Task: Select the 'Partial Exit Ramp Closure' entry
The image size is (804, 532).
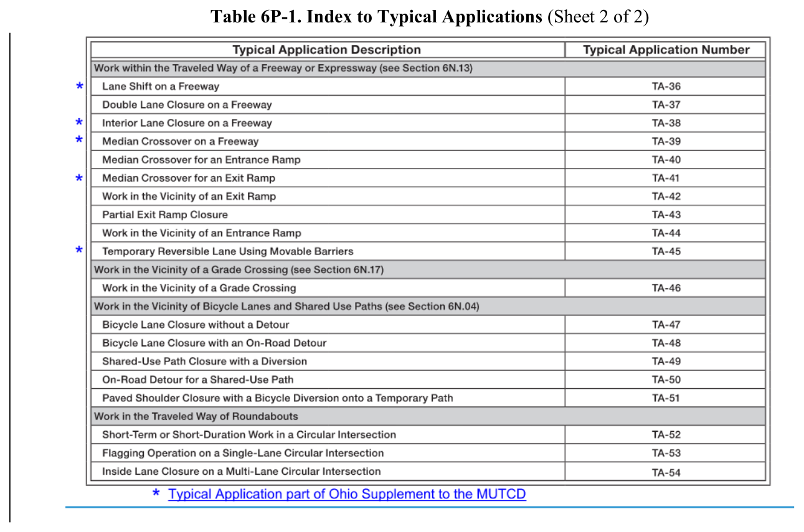Action: tap(165, 215)
